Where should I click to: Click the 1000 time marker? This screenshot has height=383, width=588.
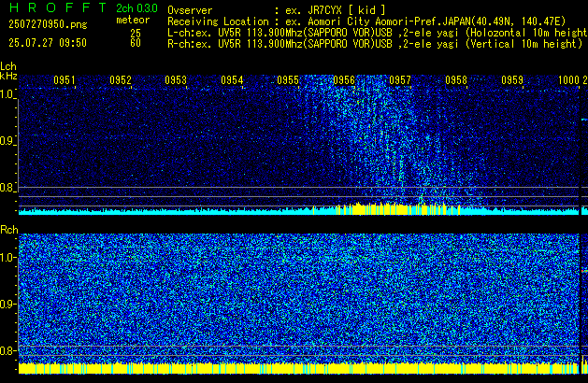[x=568, y=80]
